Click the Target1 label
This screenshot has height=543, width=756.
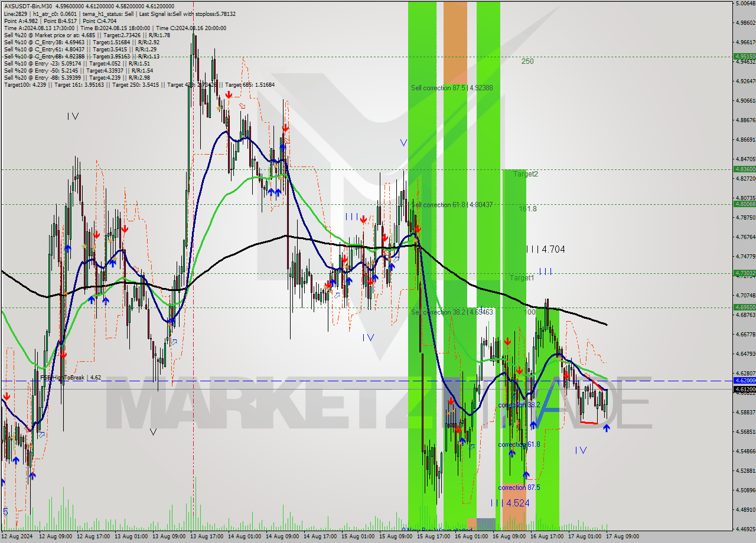click(522, 277)
